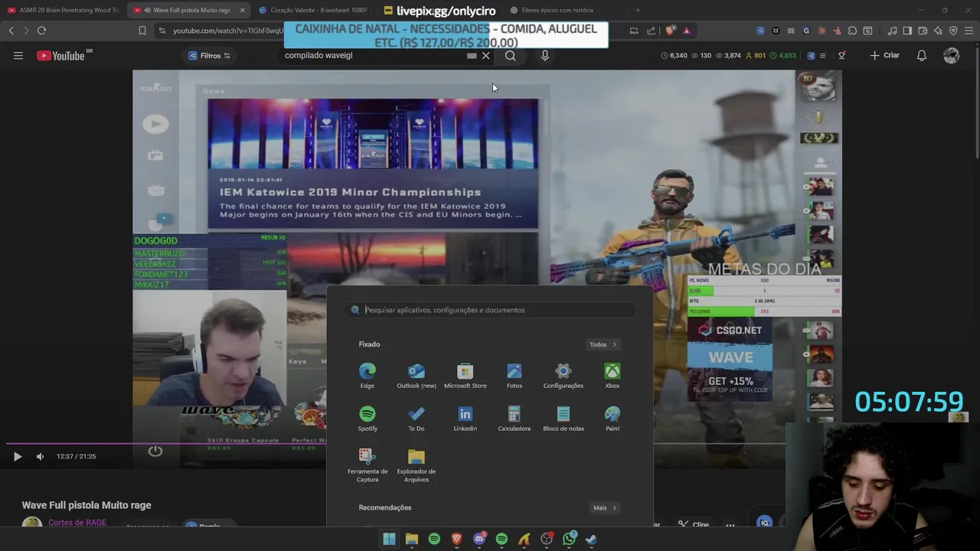
Task: Expand Mais recommendations
Action: click(x=605, y=507)
